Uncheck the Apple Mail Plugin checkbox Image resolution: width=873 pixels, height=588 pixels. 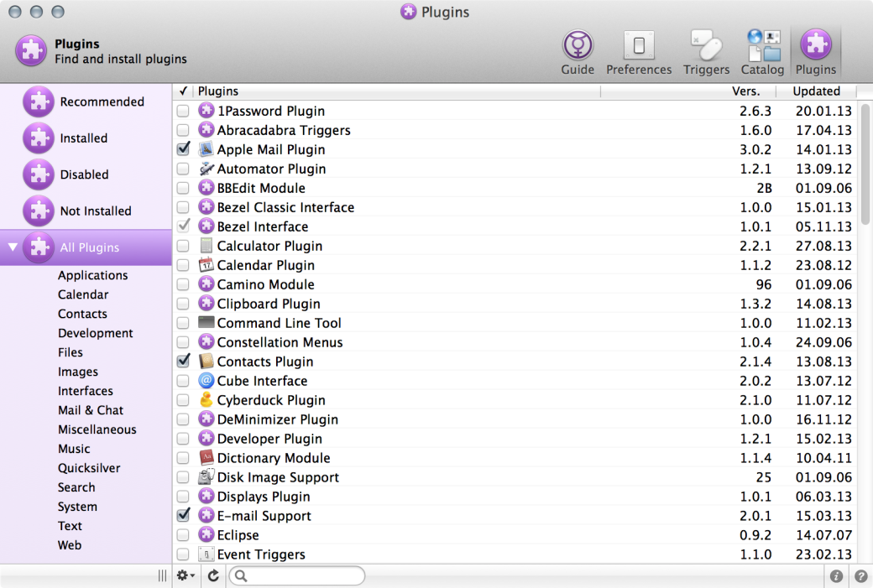click(183, 149)
